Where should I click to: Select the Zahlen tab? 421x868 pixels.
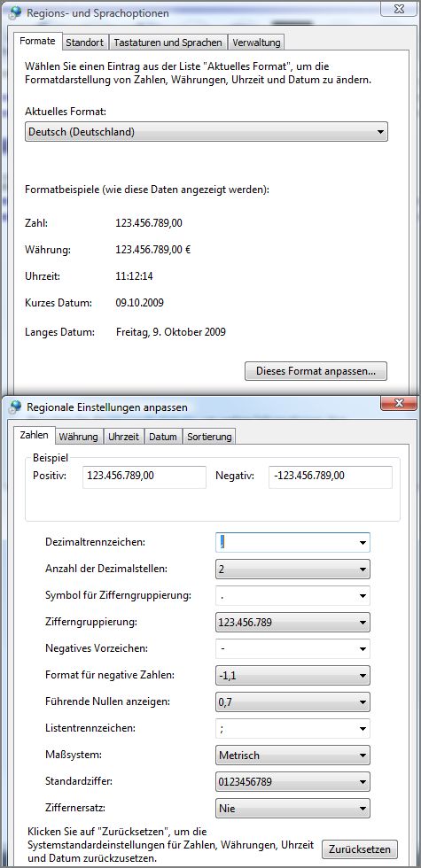click(x=35, y=435)
